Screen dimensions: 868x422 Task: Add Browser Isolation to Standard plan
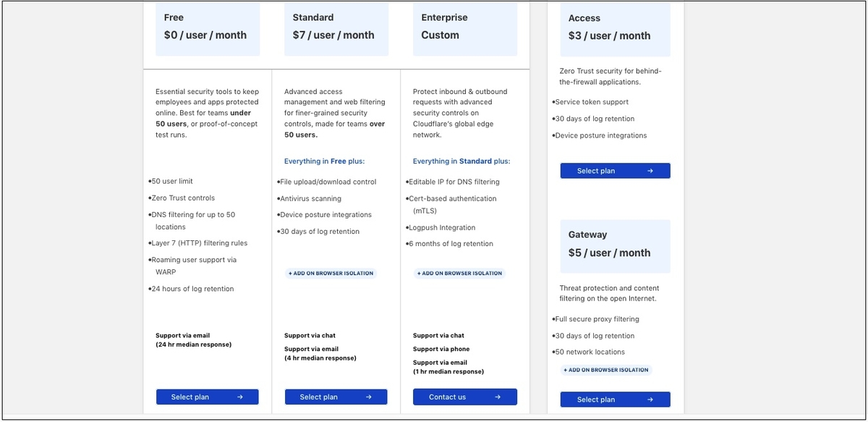point(331,274)
